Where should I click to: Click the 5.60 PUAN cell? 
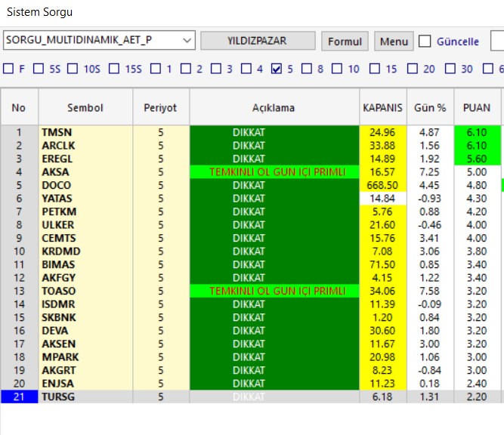477,159
